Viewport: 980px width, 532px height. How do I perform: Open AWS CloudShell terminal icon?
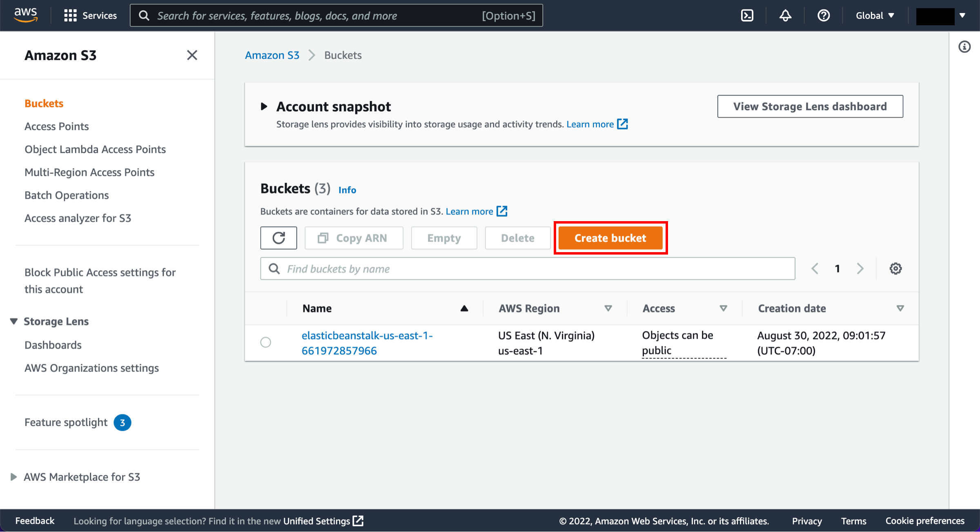pyautogui.click(x=747, y=16)
